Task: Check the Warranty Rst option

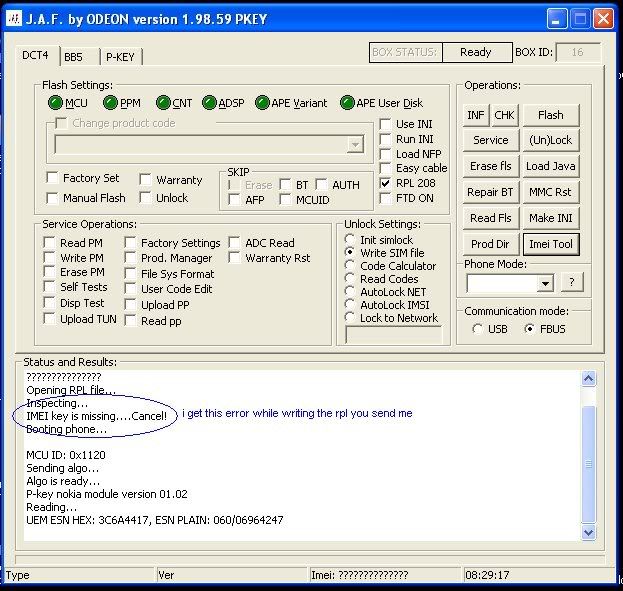Action: [234, 258]
